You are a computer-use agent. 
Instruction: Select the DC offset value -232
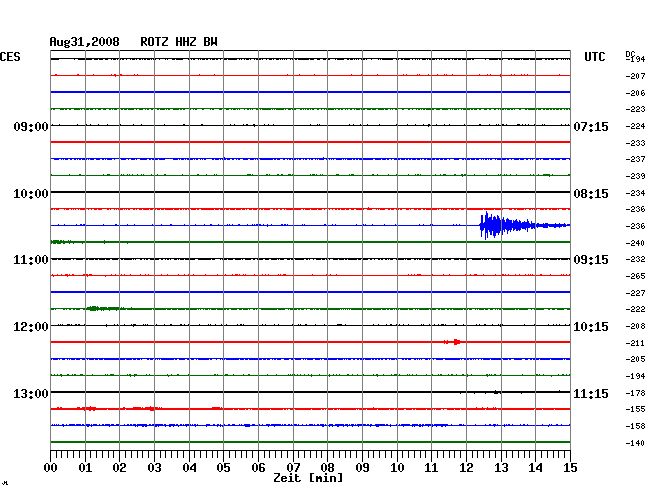tap(635, 259)
